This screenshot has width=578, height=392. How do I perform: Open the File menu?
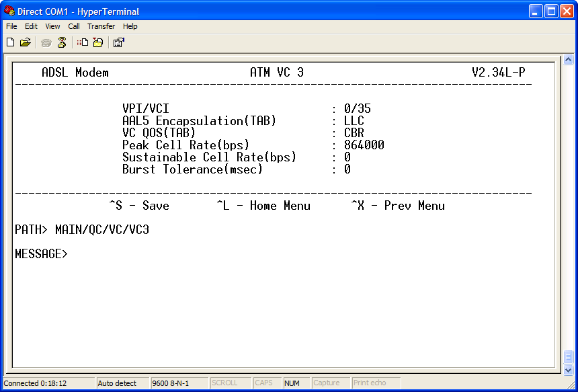(x=11, y=26)
